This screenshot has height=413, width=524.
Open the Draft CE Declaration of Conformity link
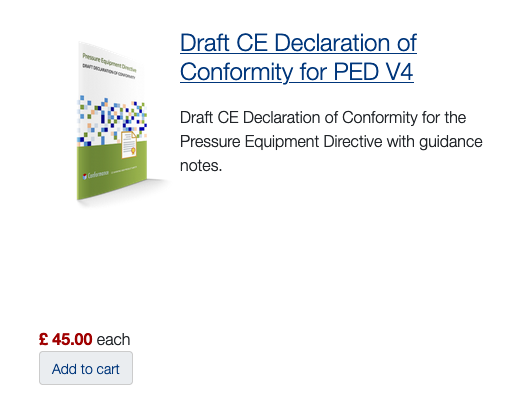(298, 57)
